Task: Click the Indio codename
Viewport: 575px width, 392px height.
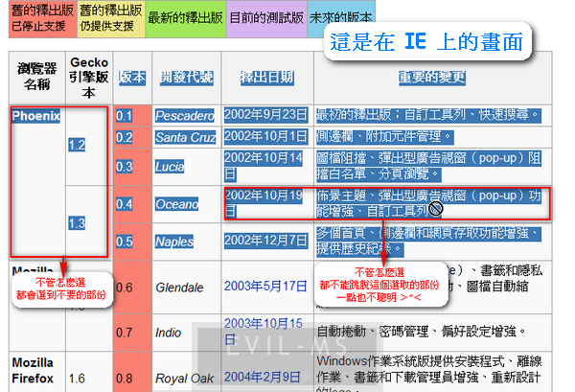Action: point(169,333)
